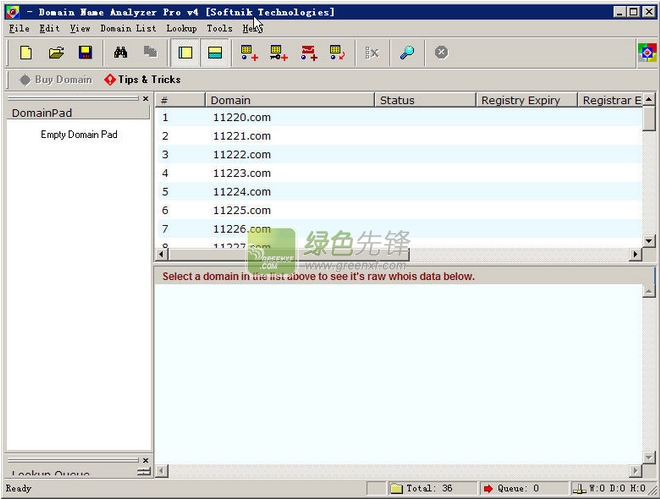660x499 pixels.
Task: Click the Lookup Queue panel pin icon
Action: tap(144, 472)
